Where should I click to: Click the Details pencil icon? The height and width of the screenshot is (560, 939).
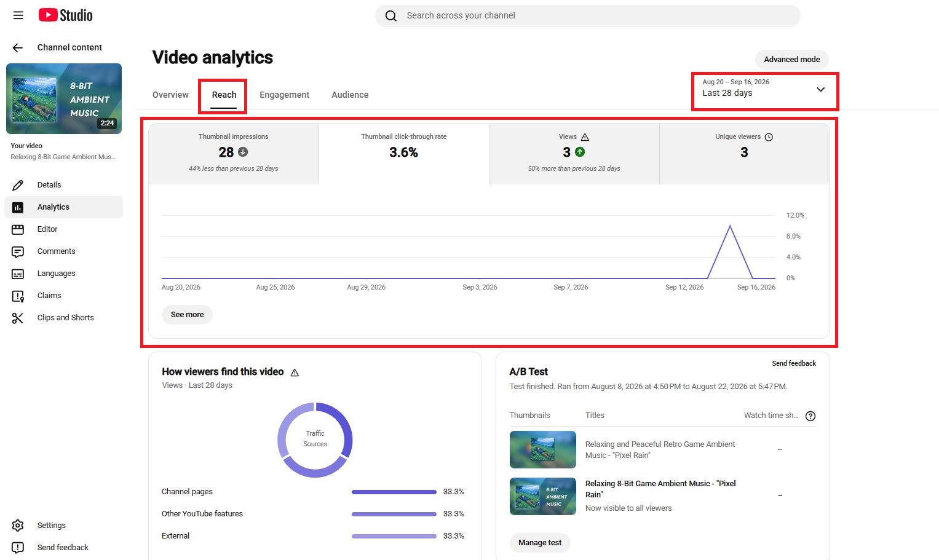click(x=18, y=185)
